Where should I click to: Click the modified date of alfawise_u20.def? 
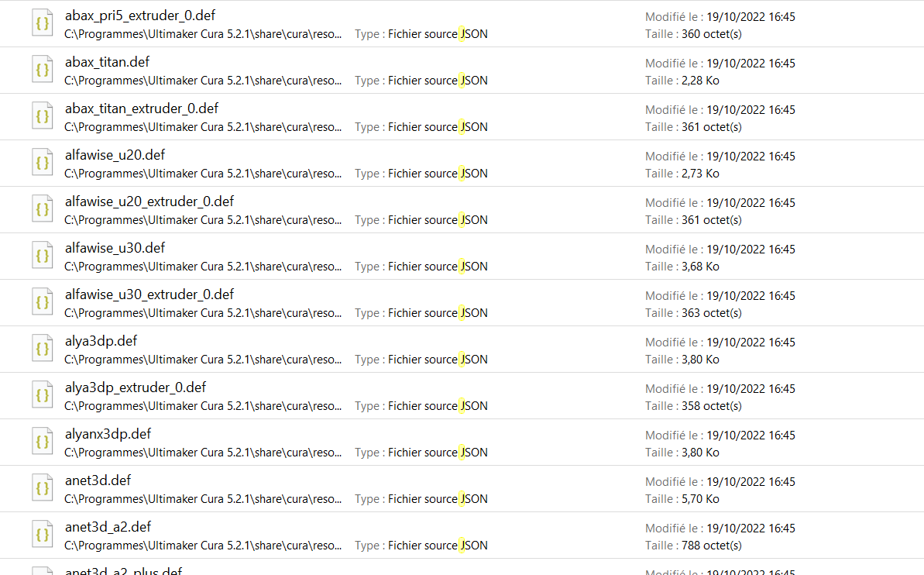751,157
